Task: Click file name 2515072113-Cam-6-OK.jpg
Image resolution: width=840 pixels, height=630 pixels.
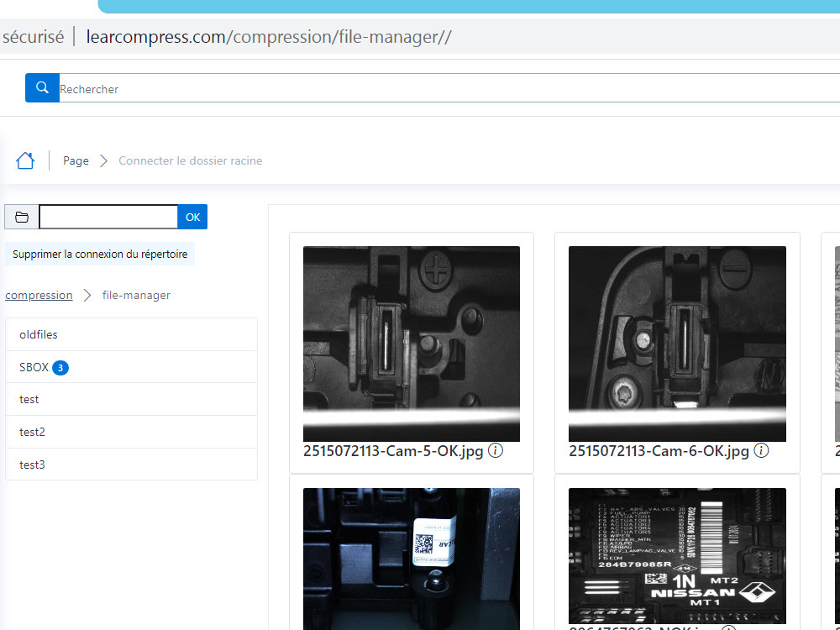Action: click(659, 451)
